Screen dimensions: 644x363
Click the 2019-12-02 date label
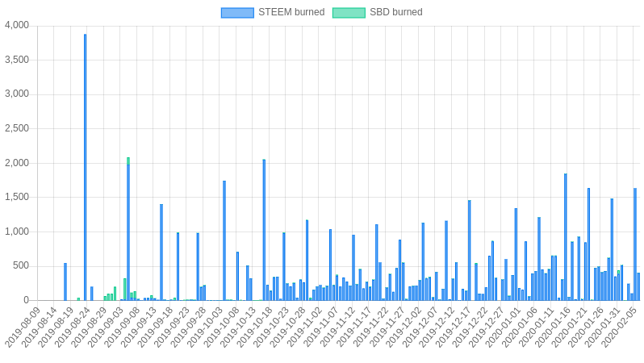pyautogui.click(x=404, y=327)
